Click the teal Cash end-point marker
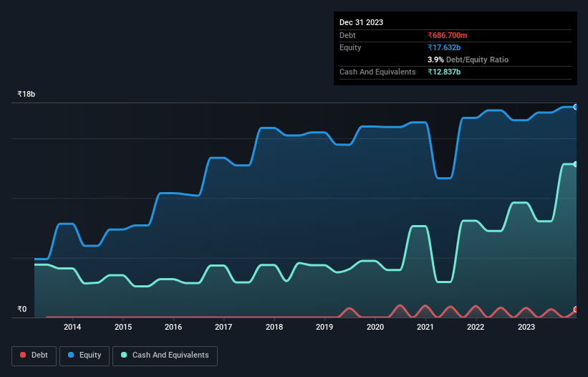This screenshot has height=377, width=588. [x=576, y=164]
